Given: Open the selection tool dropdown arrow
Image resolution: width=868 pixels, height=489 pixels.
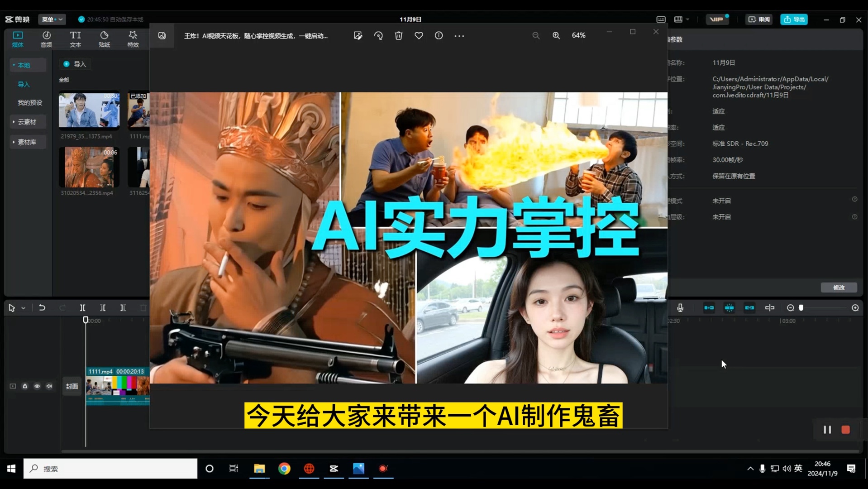Looking at the screenshot, I should pos(24,308).
